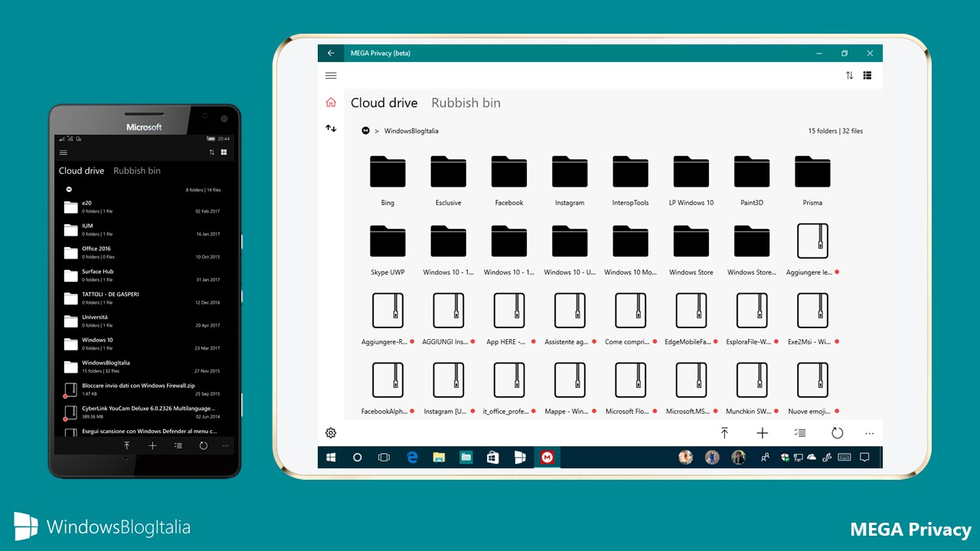Click refresh icon in tablet bottom bar
The height and width of the screenshot is (551, 980).
pos(838,433)
